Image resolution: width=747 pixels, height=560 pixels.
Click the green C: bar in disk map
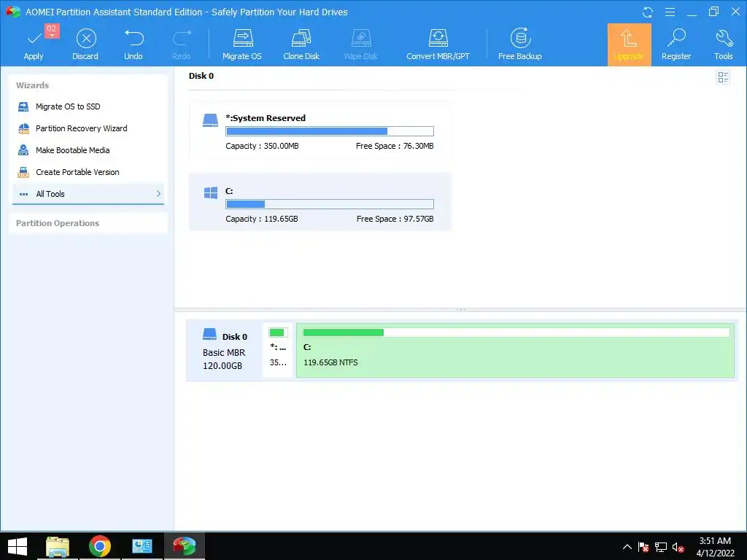[516, 332]
